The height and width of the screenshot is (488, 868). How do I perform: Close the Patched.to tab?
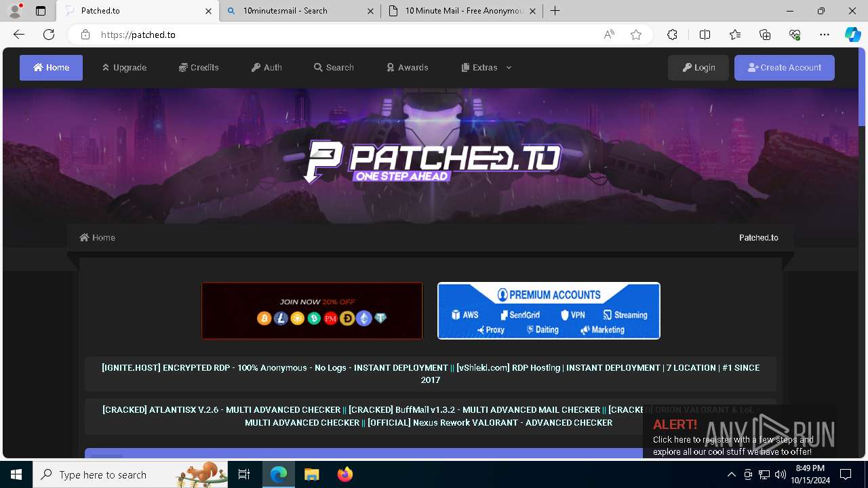click(x=208, y=11)
